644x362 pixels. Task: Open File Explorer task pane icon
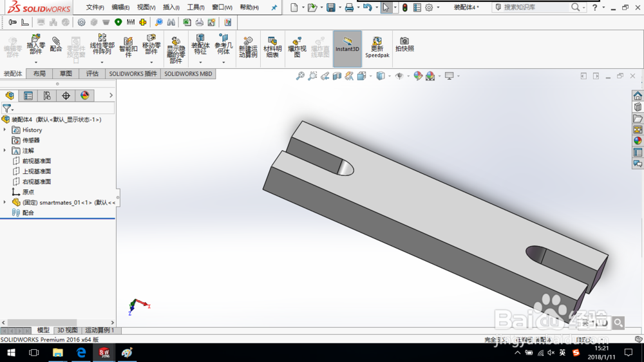[x=638, y=119]
